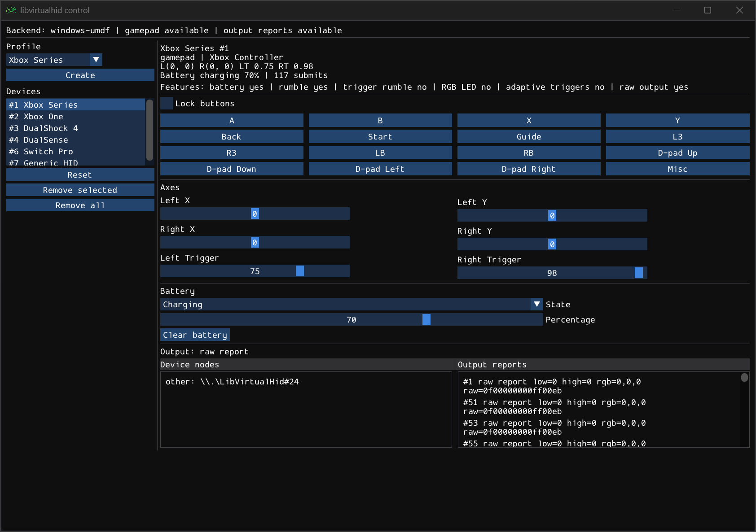756x532 pixels.
Task: Click the D-pad Left button
Action: [380, 169]
